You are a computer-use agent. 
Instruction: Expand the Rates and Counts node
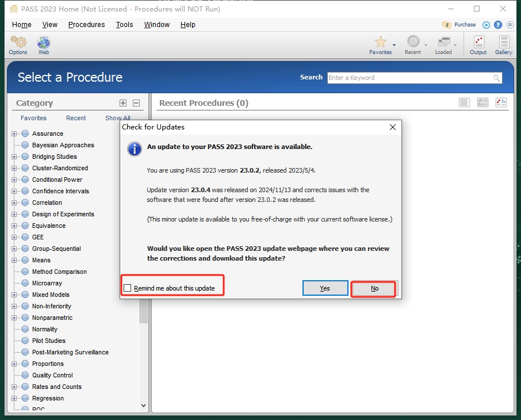(x=14, y=387)
